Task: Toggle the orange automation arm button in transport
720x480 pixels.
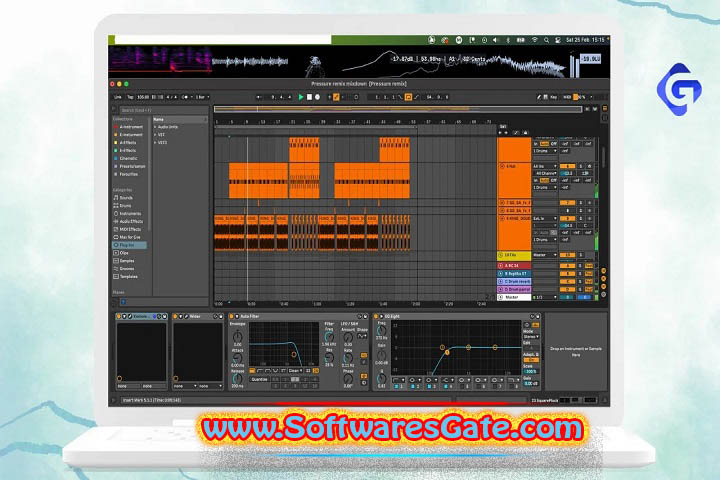Action: click(x=336, y=97)
